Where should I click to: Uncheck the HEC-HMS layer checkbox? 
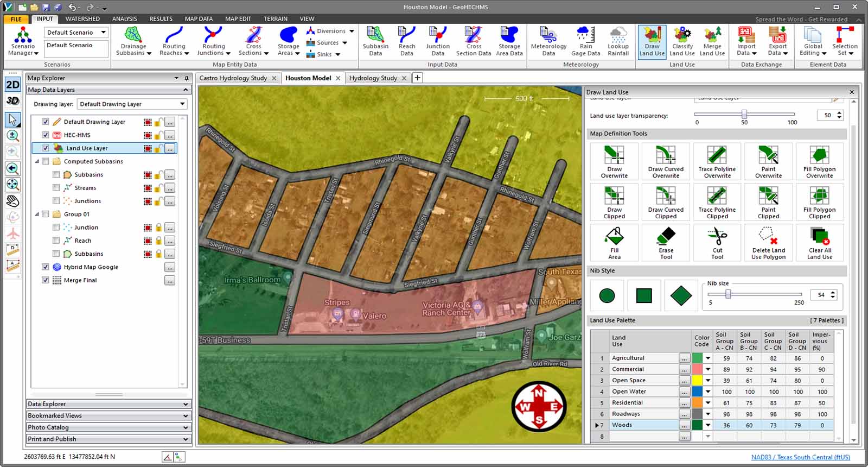coord(46,135)
